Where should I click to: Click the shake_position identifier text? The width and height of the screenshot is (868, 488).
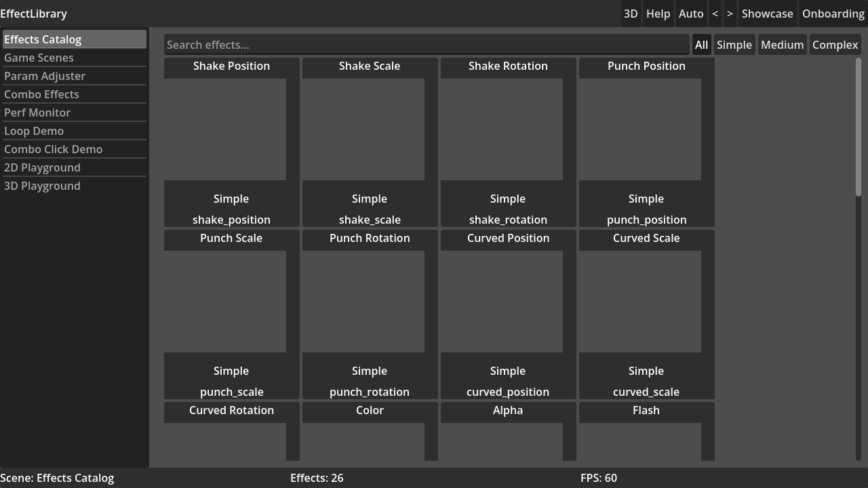231,220
